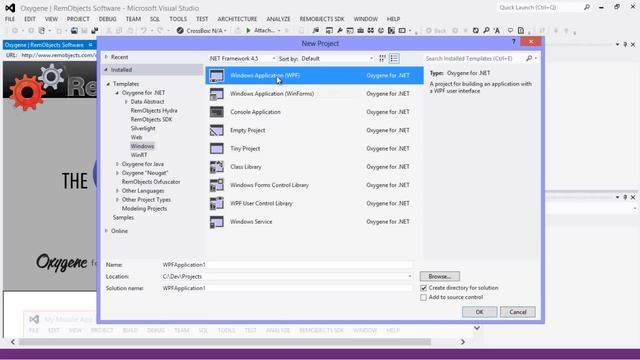Expand the Oxygene for Java node

[117, 164]
